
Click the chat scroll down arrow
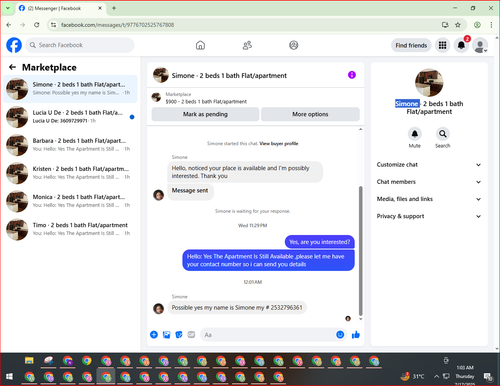coord(360,319)
